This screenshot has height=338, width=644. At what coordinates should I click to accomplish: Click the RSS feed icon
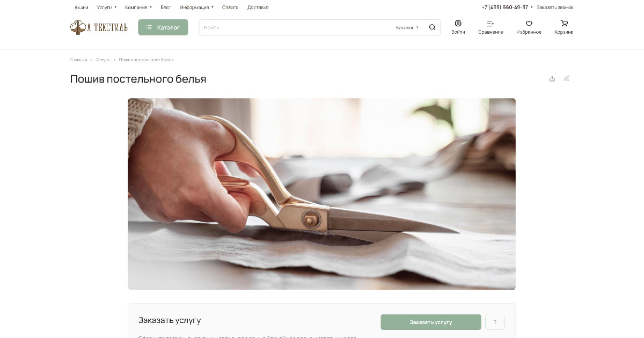[566, 79]
